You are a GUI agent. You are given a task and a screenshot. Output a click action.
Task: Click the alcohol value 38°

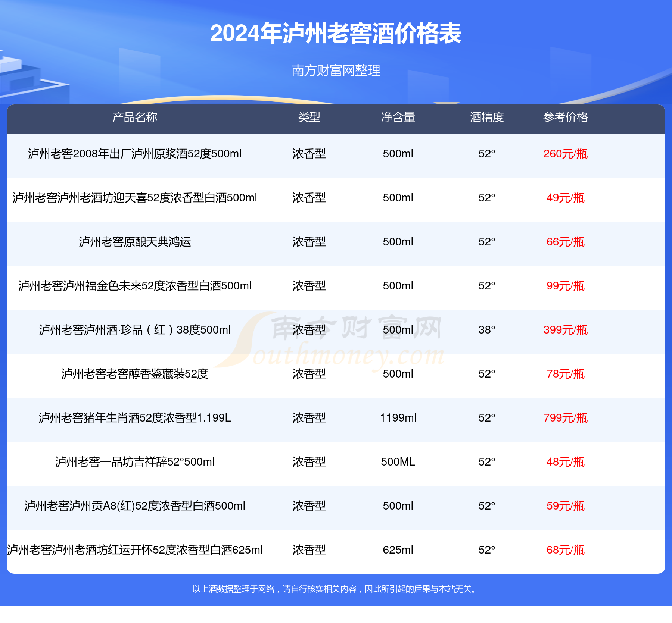point(487,330)
